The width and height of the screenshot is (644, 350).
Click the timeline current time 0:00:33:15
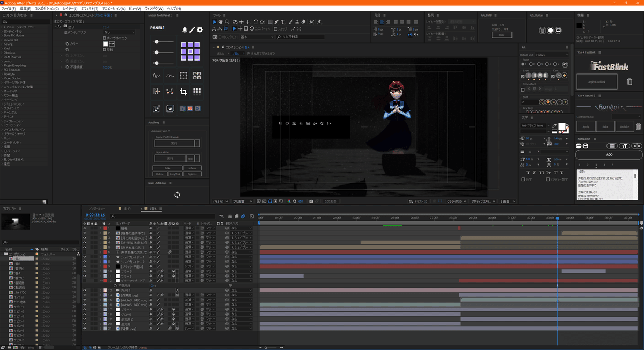coord(95,215)
